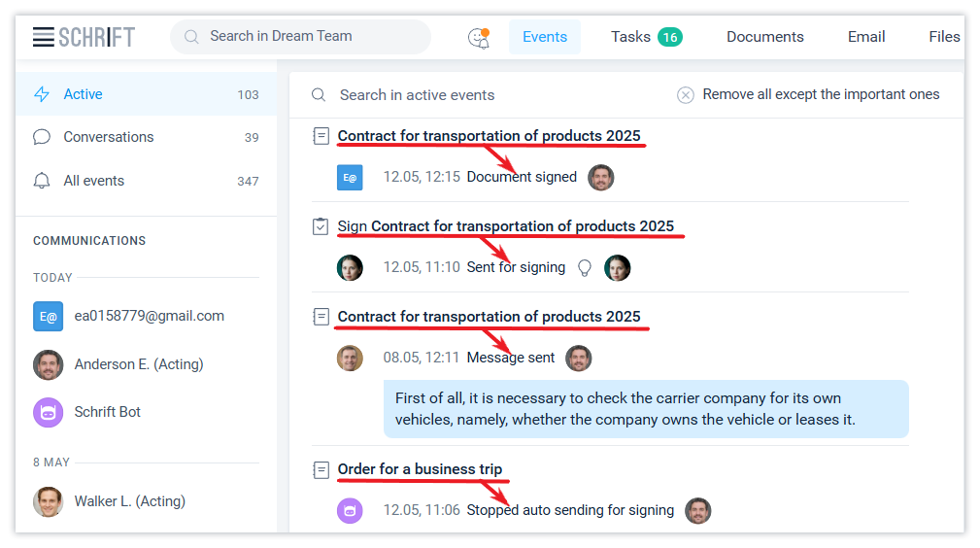This screenshot has width=980, height=548.
Task: Open Sign Contract for transportation task link
Action: (505, 226)
